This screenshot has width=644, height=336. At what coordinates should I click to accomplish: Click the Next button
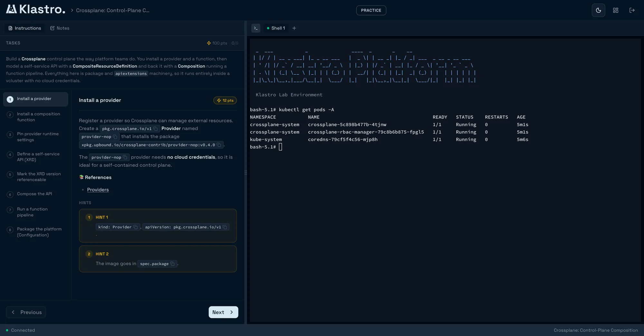(223, 312)
